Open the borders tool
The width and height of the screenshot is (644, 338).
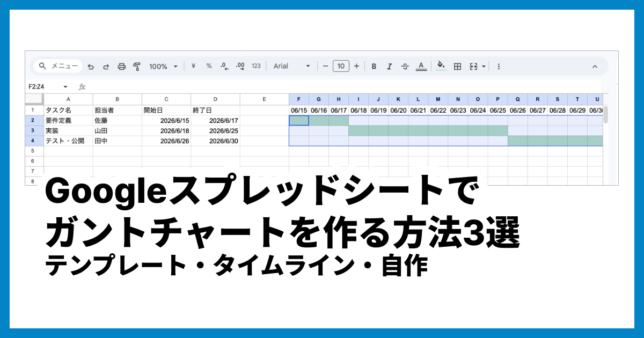(457, 67)
